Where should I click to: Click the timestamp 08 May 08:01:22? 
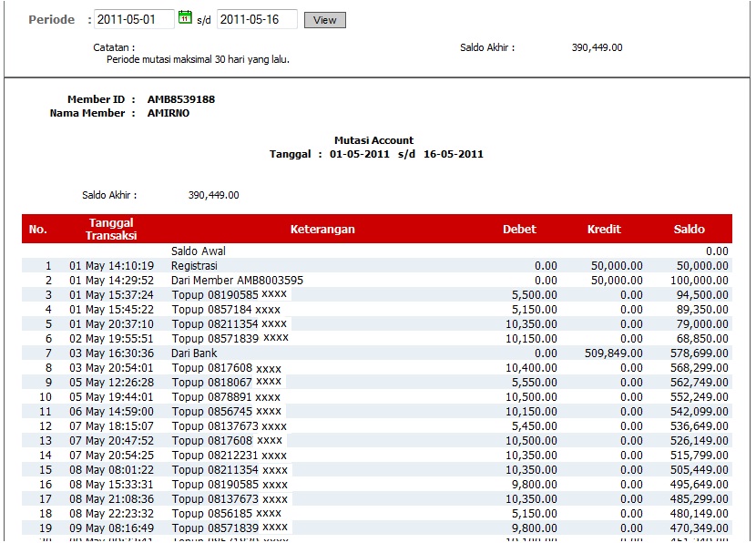[x=111, y=470]
